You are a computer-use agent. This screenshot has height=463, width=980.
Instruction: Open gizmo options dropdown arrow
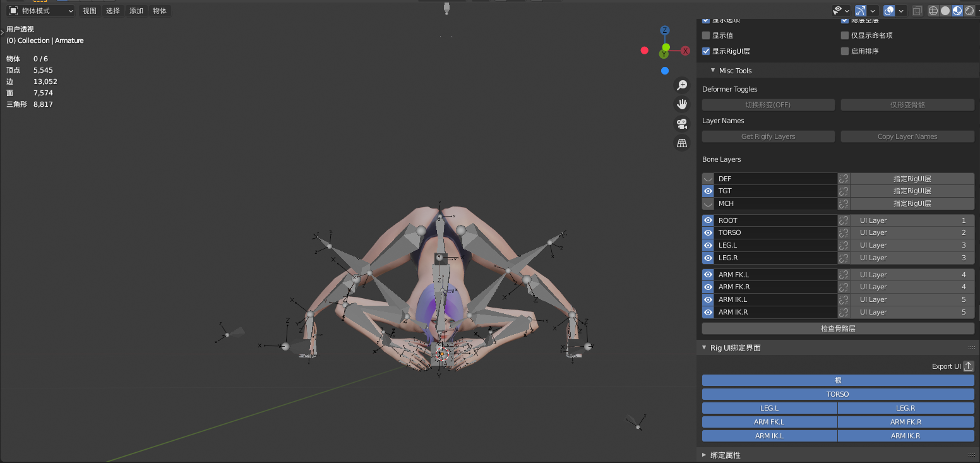coord(874,11)
